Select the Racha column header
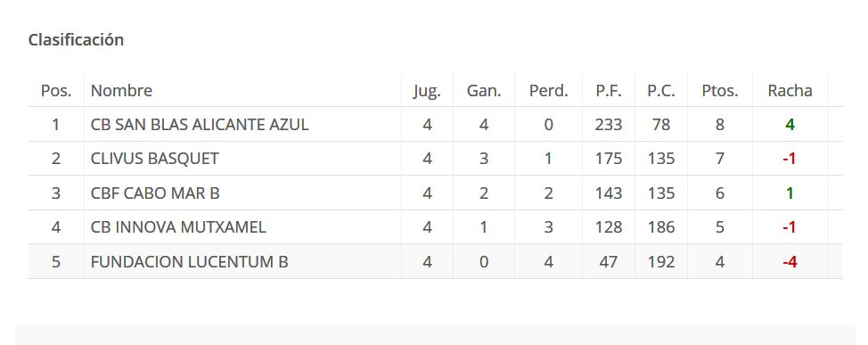Screen dimensions: 868x345 [790, 90]
